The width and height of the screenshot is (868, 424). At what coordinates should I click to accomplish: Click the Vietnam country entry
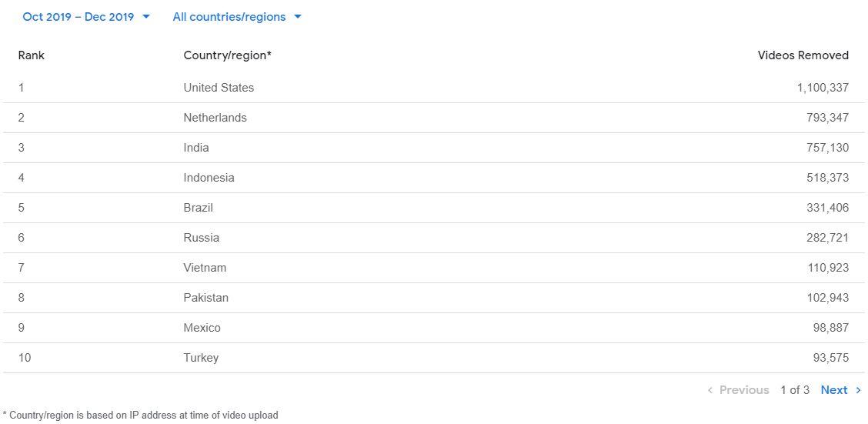(x=205, y=268)
